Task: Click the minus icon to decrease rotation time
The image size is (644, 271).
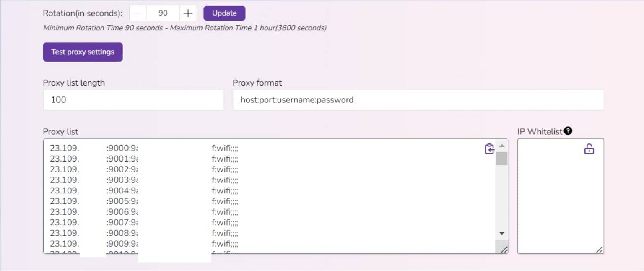Action: click(x=138, y=13)
